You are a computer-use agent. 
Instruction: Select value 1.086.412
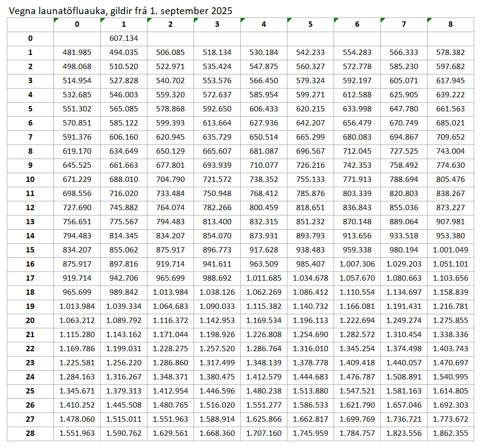(x=310, y=292)
